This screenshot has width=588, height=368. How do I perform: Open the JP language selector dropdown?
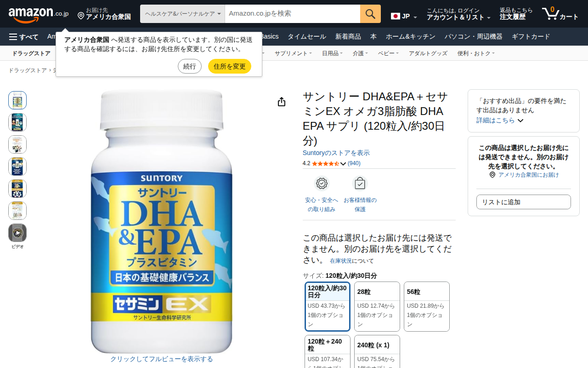click(404, 17)
